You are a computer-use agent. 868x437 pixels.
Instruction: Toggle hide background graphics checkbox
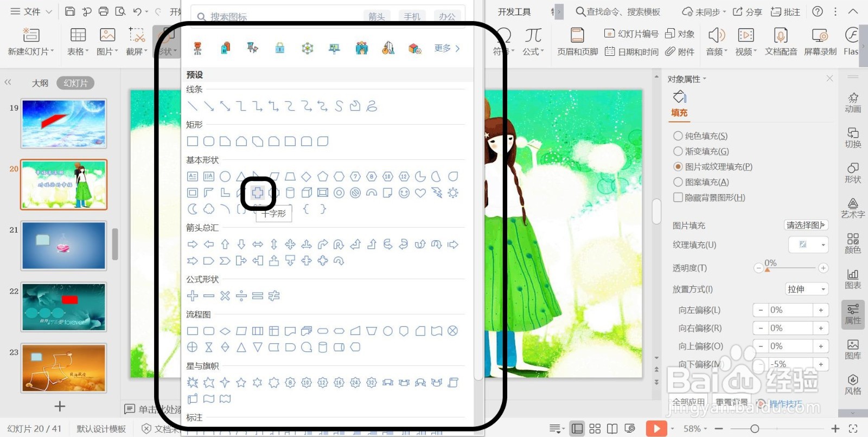[678, 197]
